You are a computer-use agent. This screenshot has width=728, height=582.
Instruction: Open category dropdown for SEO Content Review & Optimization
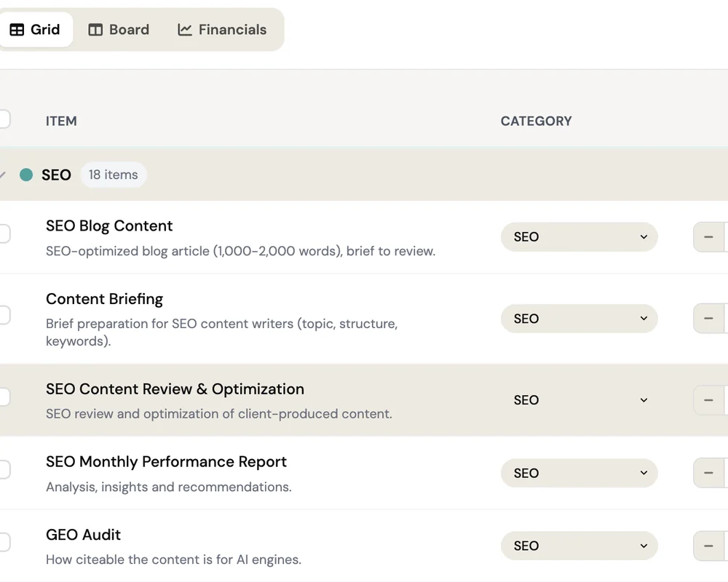coord(579,400)
